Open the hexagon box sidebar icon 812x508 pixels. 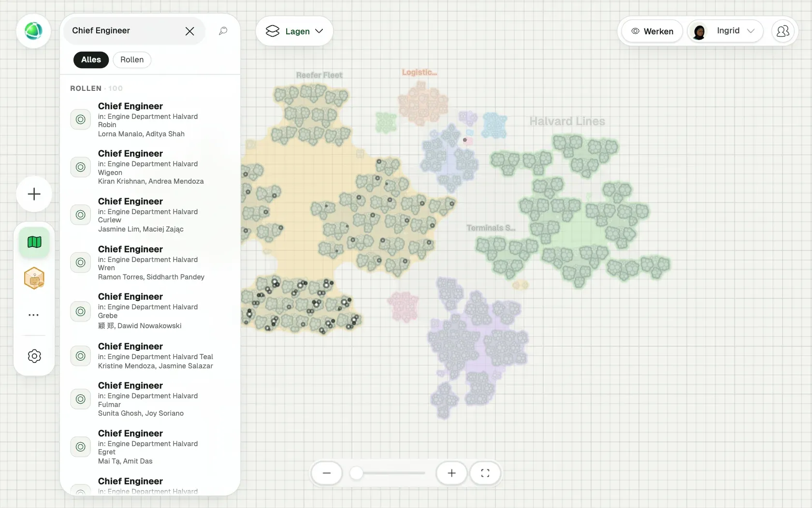pyautogui.click(x=34, y=278)
